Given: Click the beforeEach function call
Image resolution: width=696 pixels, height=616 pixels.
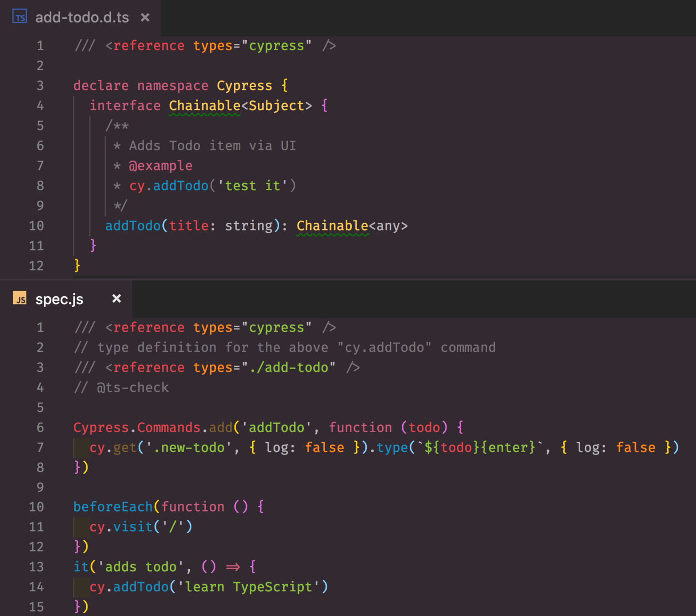Looking at the screenshot, I should [x=113, y=507].
